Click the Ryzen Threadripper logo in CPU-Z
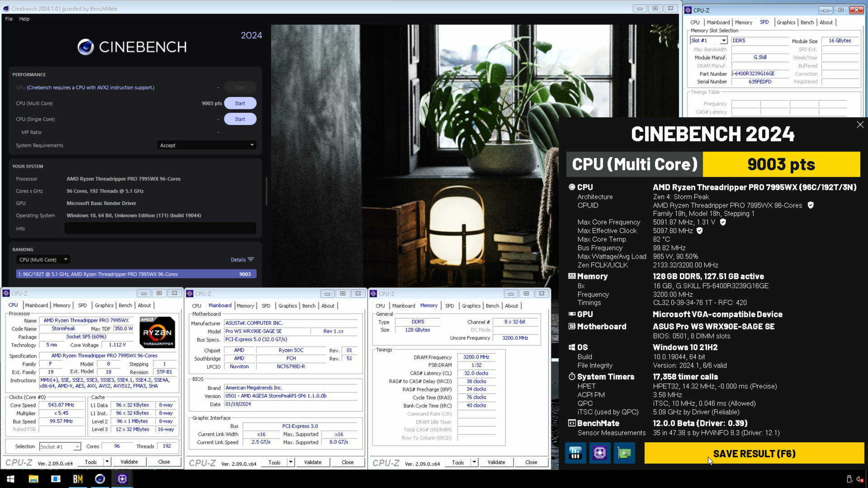This screenshot has width=868, height=488. tap(157, 332)
